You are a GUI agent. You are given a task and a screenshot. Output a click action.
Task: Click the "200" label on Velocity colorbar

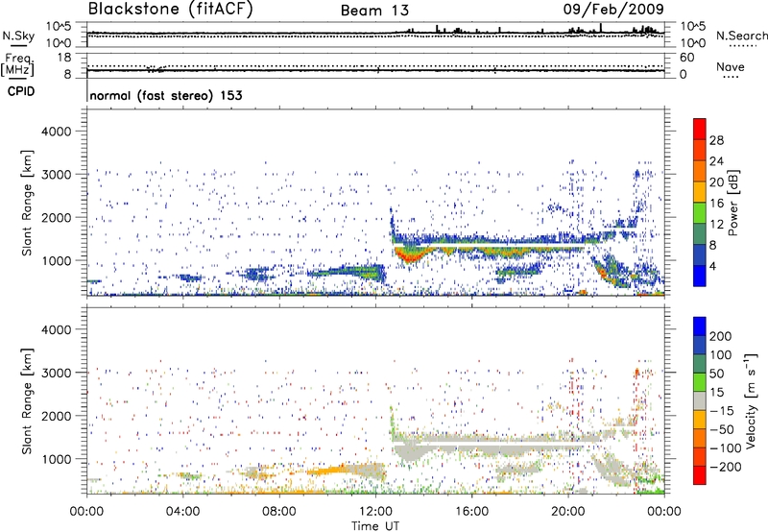coord(721,336)
